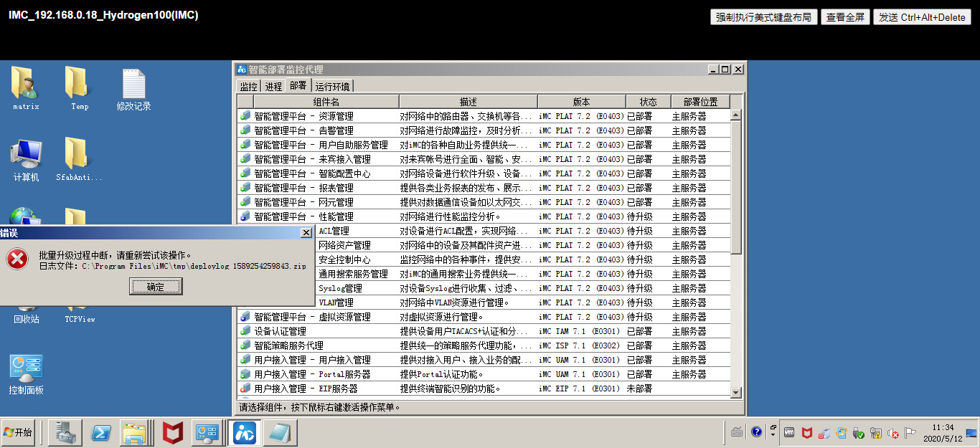Viewport: 980px width, 448px height.
Task: Select the 部署 tab
Action: pyautogui.click(x=298, y=85)
